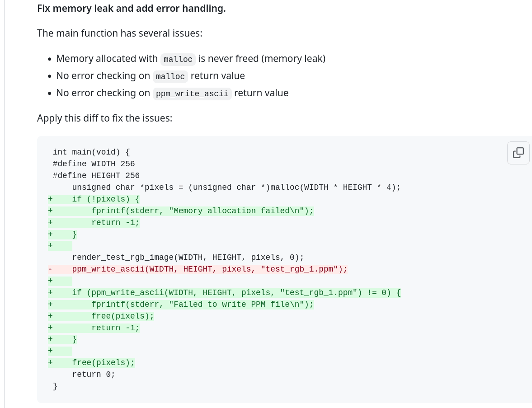Select the malloc tag in the memory leak bullet
532x408 pixels.
(178, 59)
